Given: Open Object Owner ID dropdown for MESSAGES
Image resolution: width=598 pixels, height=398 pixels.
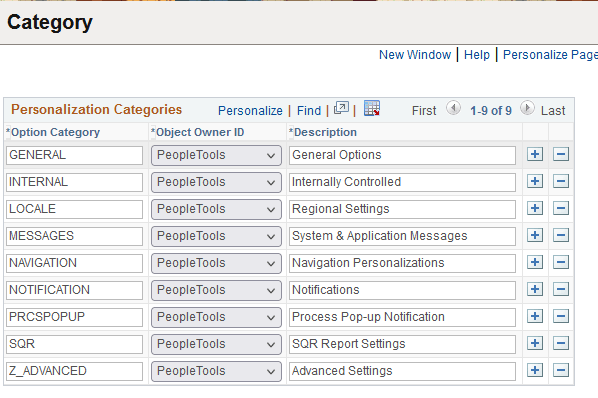Looking at the screenshot, I should coord(216,236).
